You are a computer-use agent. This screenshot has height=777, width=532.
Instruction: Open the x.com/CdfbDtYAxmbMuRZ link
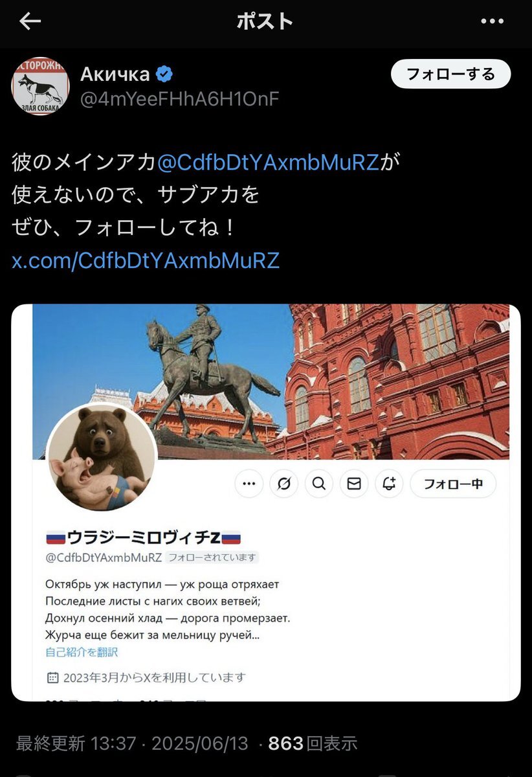tap(146, 260)
